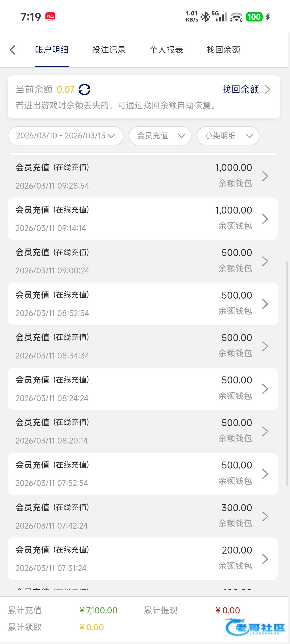Open the date range dropdown
The height and width of the screenshot is (644, 290).
coord(66,136)
